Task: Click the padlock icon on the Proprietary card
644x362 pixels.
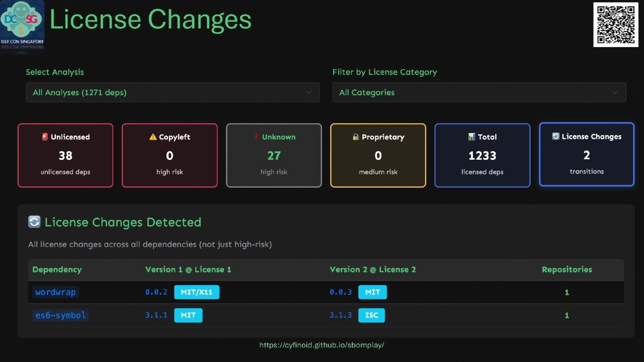Action: click(x=355, y=137)
